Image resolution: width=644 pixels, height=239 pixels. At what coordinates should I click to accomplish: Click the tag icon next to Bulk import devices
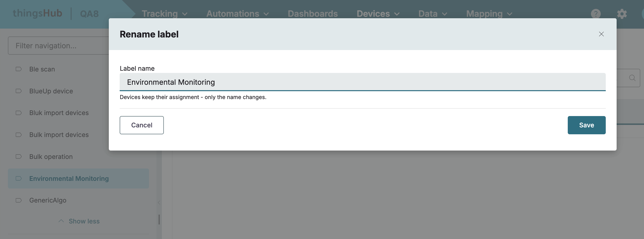[19, 135]
